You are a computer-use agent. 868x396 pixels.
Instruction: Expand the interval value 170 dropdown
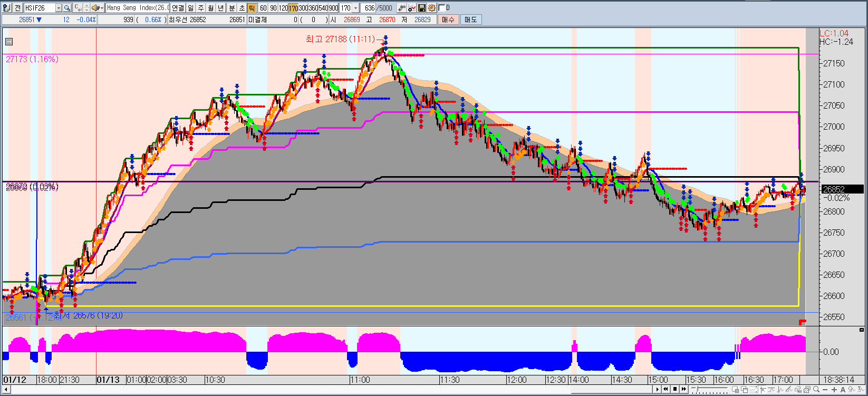[356, 8]
